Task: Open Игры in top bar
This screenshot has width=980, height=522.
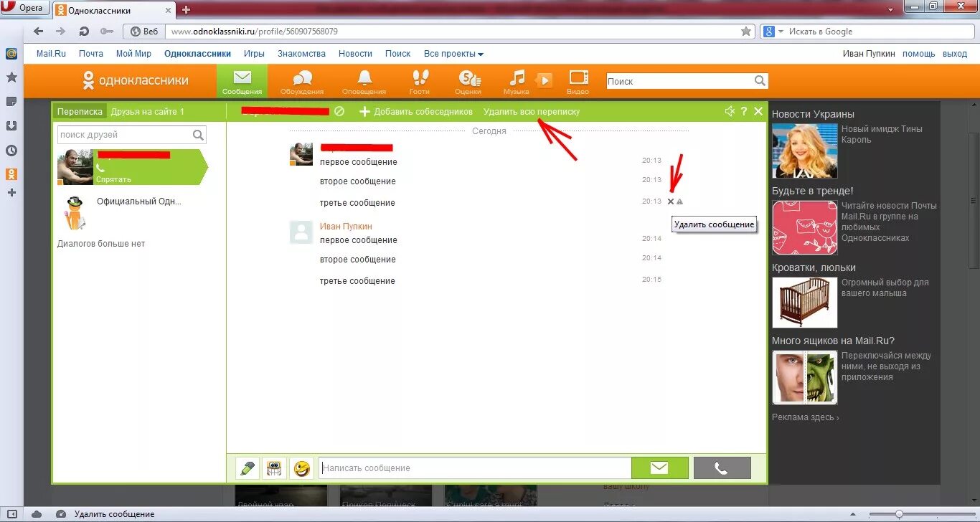Action: tap(254, 54)
